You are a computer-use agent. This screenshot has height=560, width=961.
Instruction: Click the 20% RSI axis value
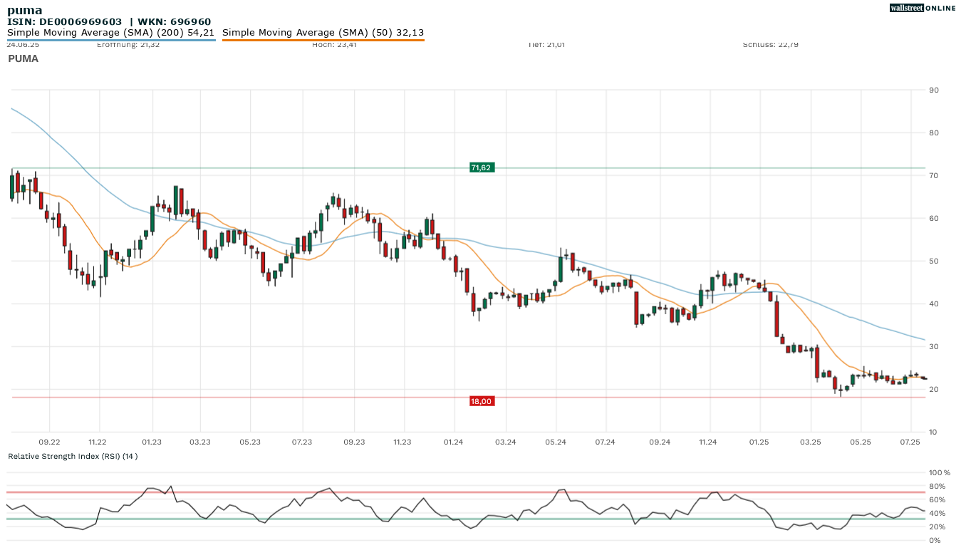(937, 527)
